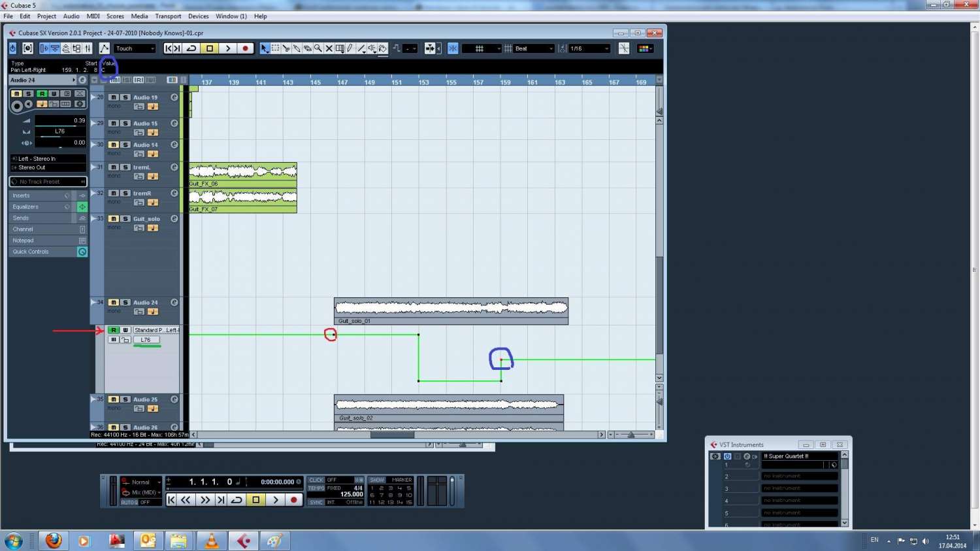
Task: Select the Object Selection arrow tool
Action: [x=264, y=48]
